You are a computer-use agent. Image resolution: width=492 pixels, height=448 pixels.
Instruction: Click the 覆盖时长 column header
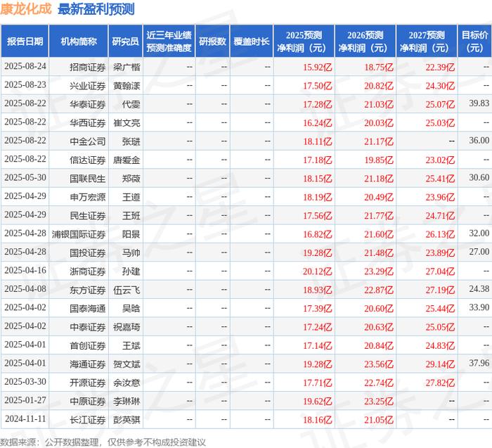(x=252, y=41)
